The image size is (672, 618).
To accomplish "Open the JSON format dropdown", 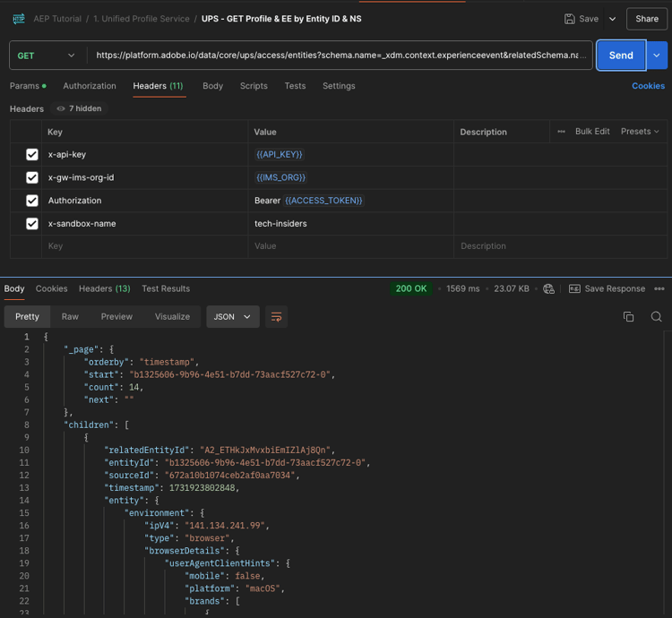I will (232, 316).
